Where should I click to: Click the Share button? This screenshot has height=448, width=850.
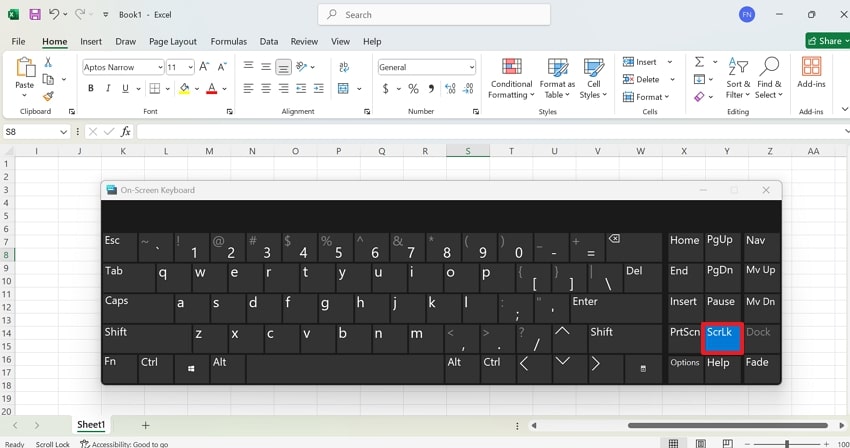827,41
